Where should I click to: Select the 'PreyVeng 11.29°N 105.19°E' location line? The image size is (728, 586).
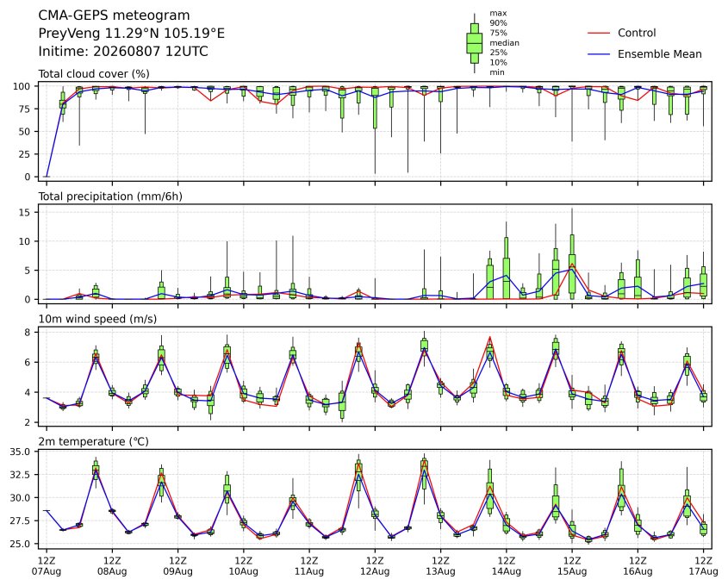132,34
